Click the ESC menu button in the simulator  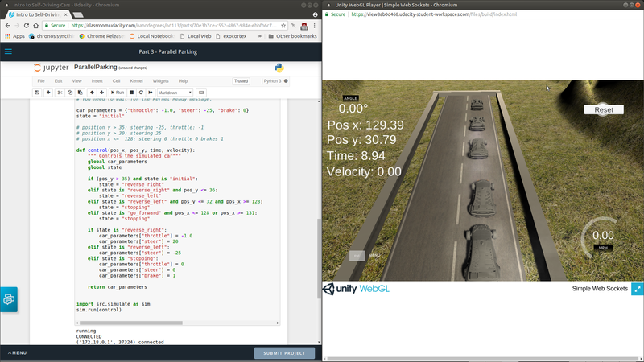coord(357,255)
